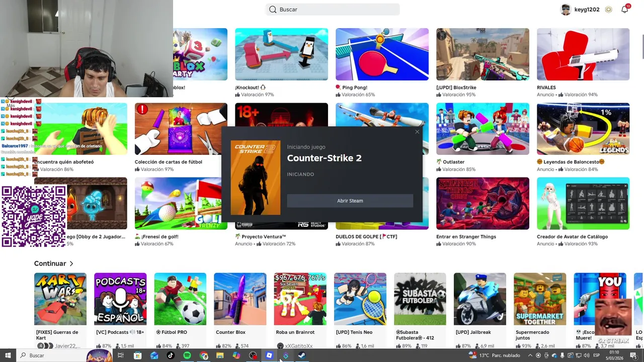This screenshot has height=362, width=644.
Task: Click the Roblox Buscar search field
Action: 333,10
